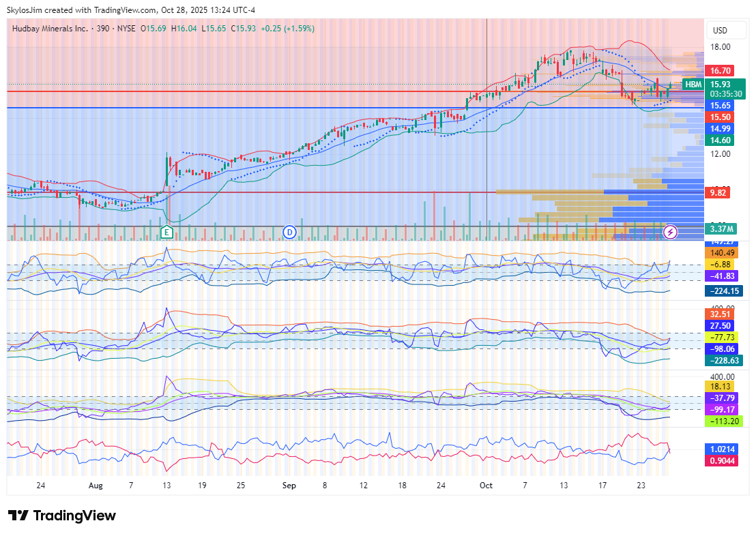Click the blue -98.06 indicator value
This screenshot has height=536, width=756.
[722, 349]
